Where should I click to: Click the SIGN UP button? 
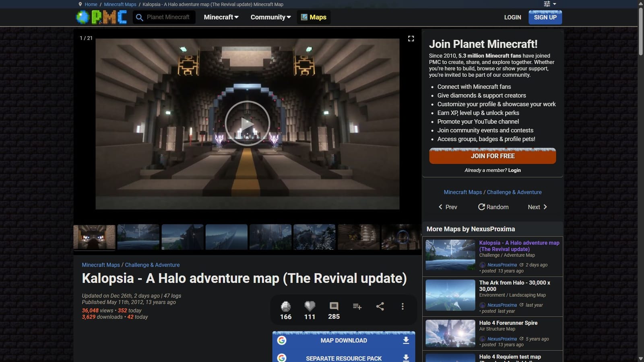click(545, 17)
